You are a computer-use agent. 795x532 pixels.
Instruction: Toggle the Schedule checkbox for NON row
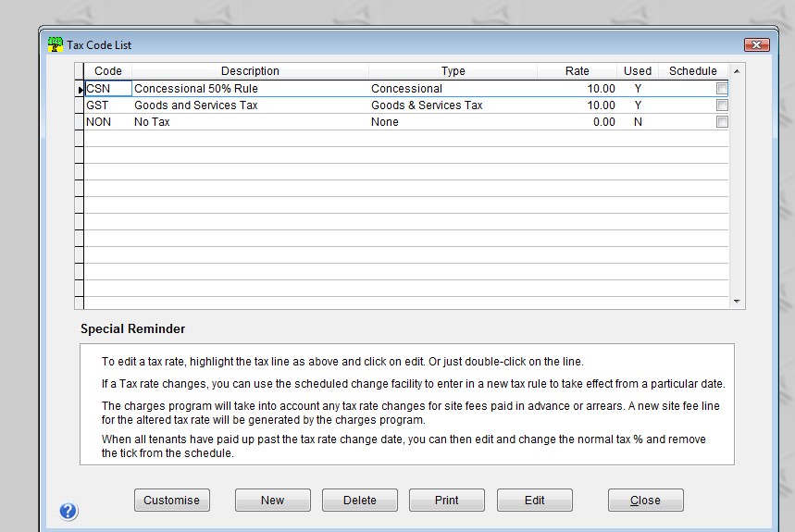pyautogui.click(x=722, y=122)
